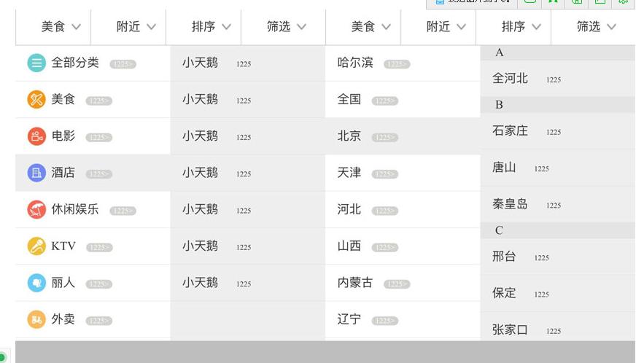Click the section header B
The image size is (644, 363).
coord(558,105)
